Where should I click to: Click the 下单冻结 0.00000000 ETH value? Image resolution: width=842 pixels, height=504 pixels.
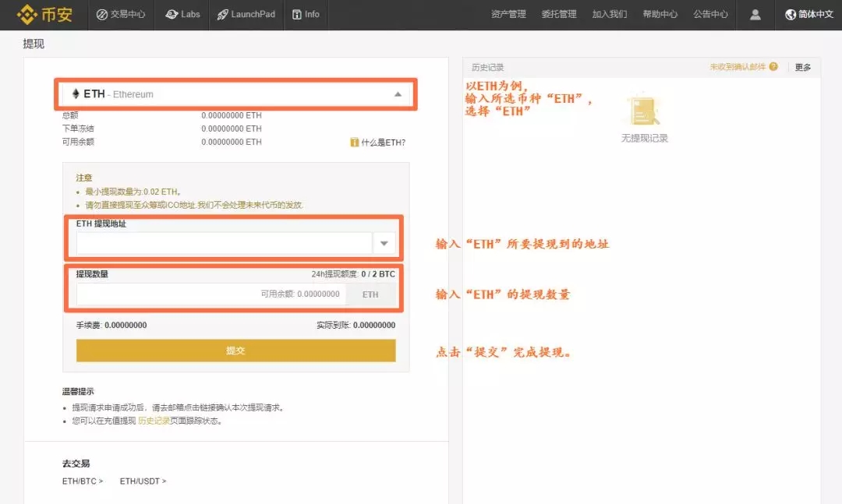232,129
